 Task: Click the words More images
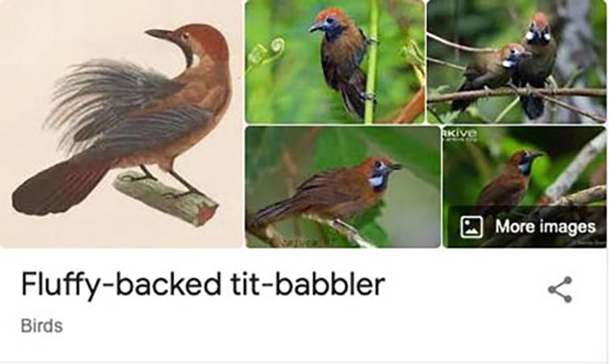click(546, 227)
